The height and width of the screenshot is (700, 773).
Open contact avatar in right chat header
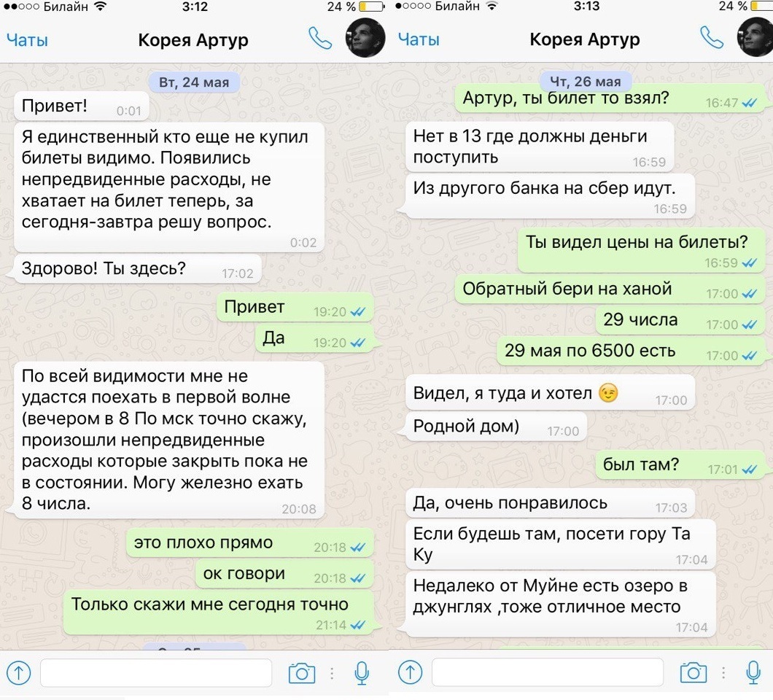coord(755,37)
